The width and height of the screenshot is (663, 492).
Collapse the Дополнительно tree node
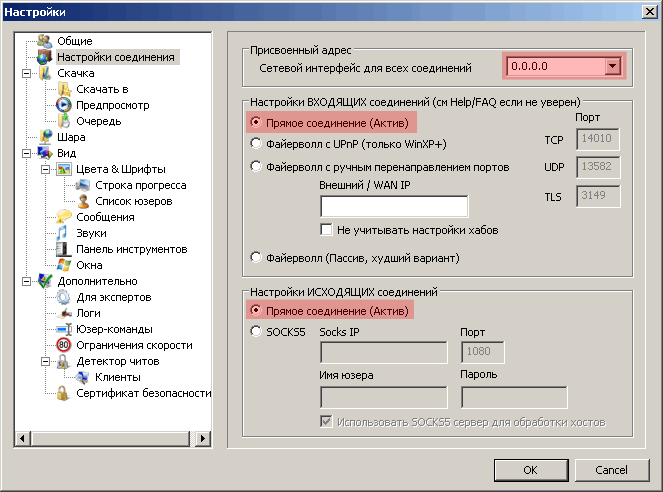pos(26,281)
